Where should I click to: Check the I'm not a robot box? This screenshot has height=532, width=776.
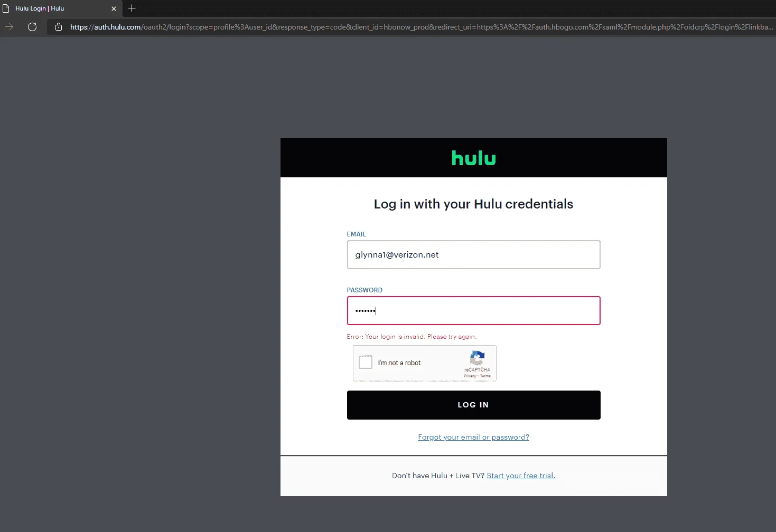pos(366,363)
